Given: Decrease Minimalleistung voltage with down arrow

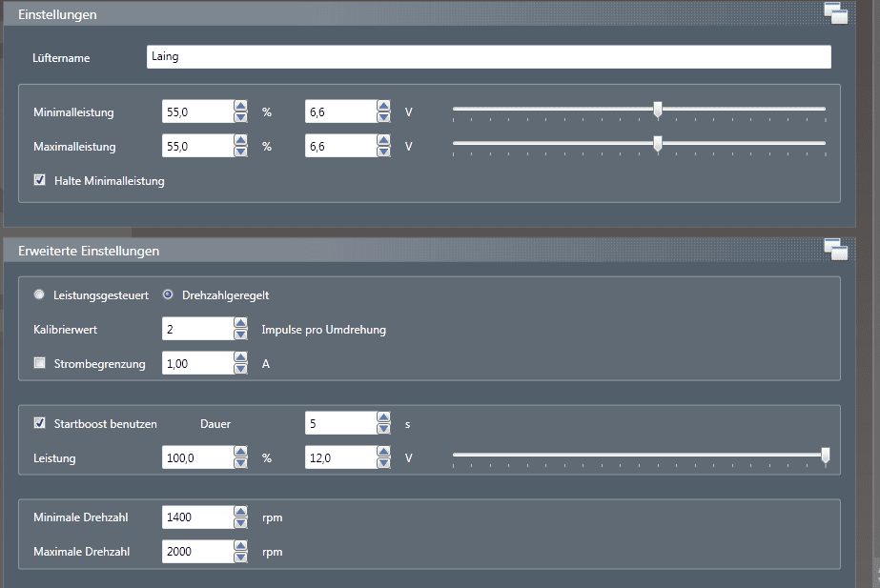Looking at the screenshot, I should coord(383,117).
